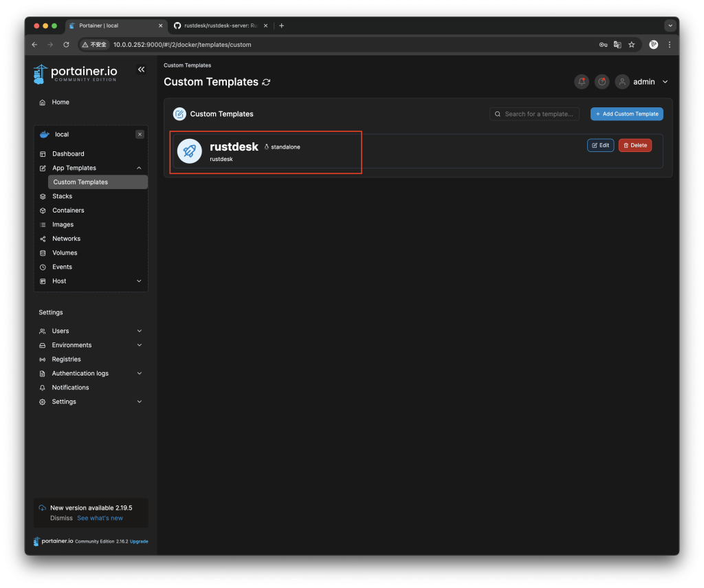The image size is (704, 588).
Task: Click the help icon next to the bell
Action: (602, 82)
